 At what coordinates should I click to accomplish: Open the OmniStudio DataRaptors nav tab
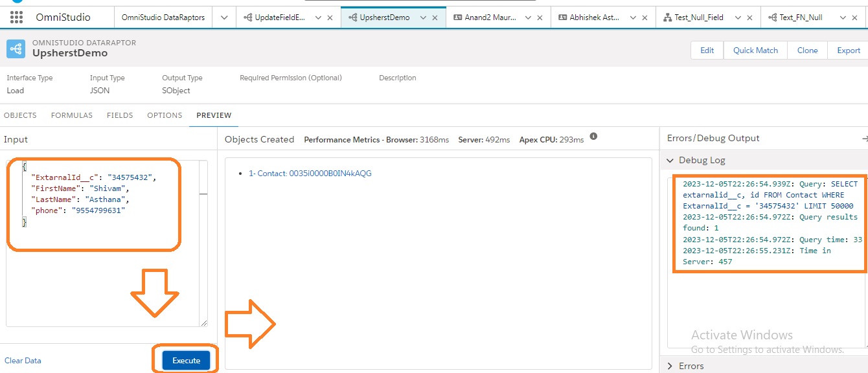pos(163,17)
